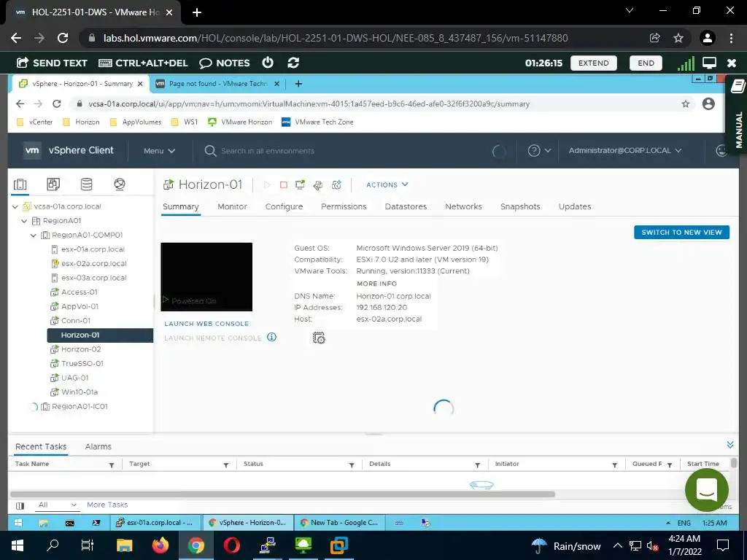The height and width of the screenshot is (560, 747).
Task: Click the SWITCH TO NEW VIEW button
Action: [681, 233]
